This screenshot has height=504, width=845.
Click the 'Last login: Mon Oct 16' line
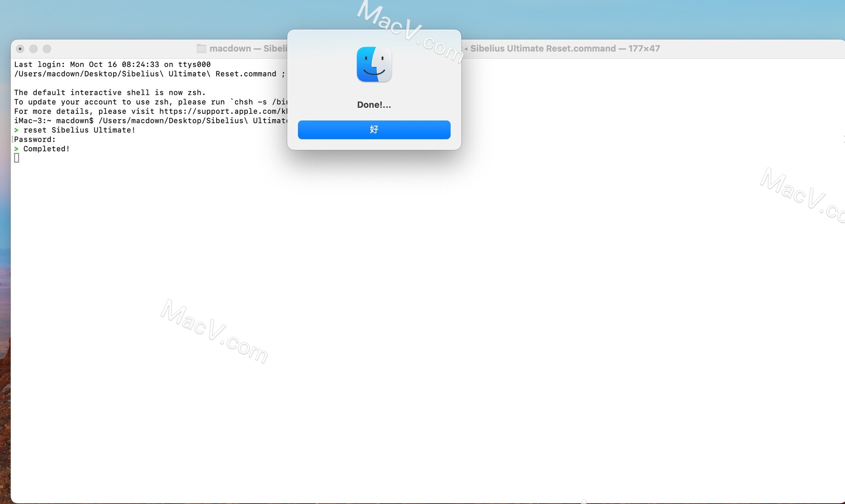(x=113, y=65)
